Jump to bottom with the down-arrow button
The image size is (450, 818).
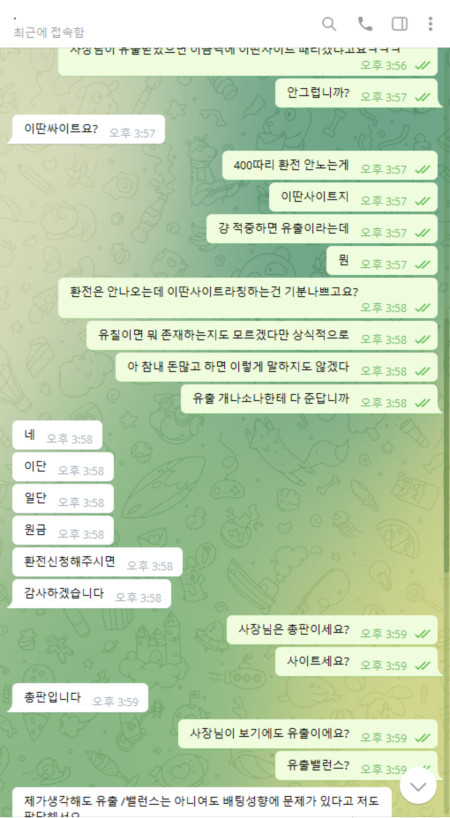click(418, 785)
